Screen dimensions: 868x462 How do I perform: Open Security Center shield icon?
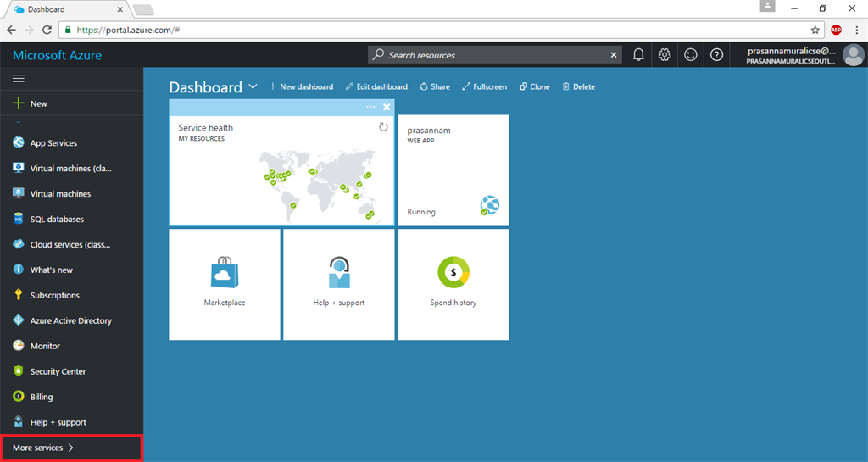(x=19, y=371)
